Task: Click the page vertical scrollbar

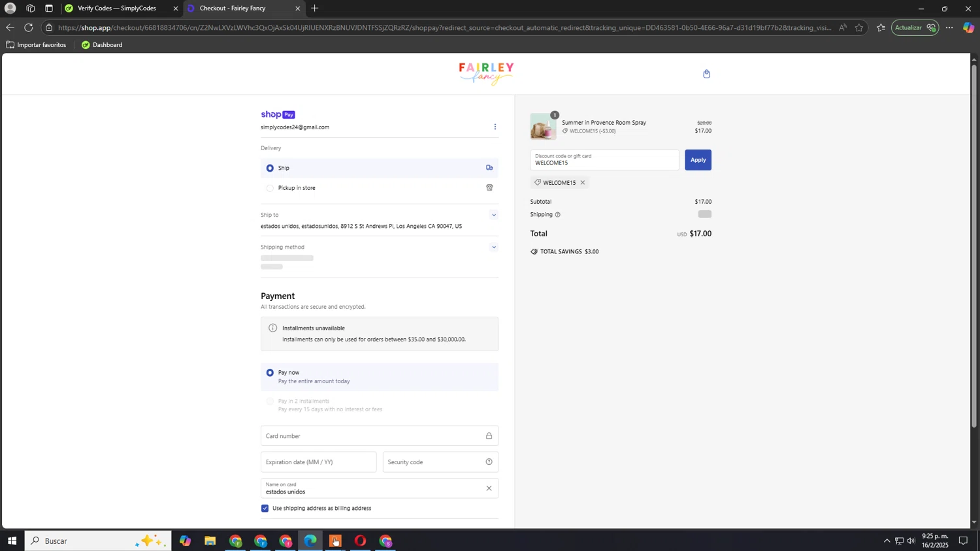Action: (x=974, y=246)
